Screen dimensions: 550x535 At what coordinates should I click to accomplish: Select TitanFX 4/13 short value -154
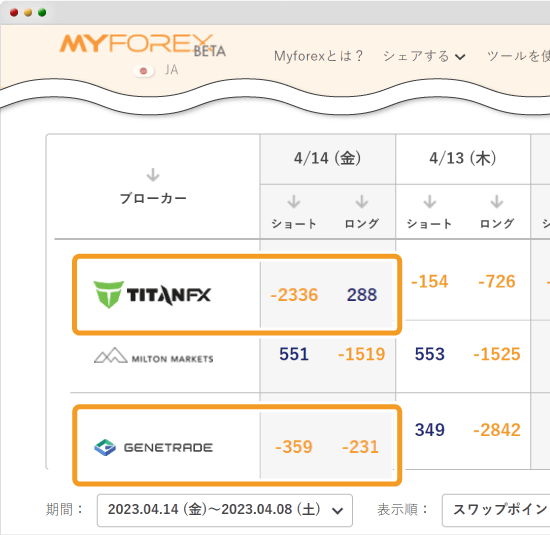click(430, 281)
